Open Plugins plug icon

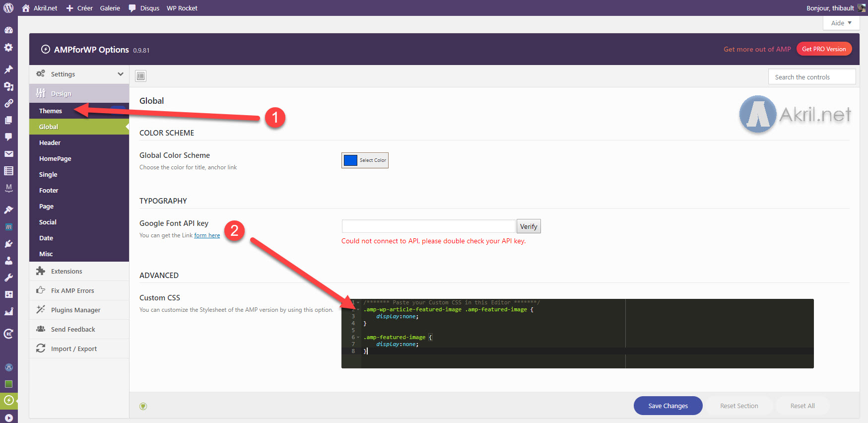coord(8,244)
